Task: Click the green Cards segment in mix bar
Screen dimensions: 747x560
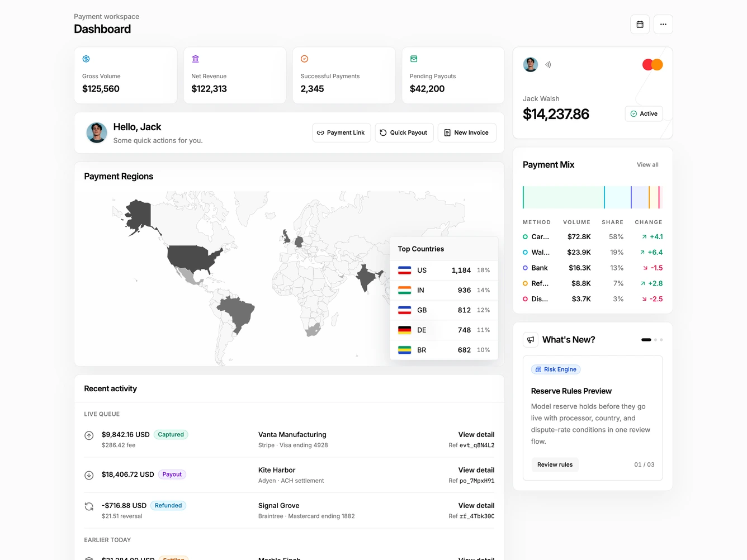Action: tap(564, 198)
